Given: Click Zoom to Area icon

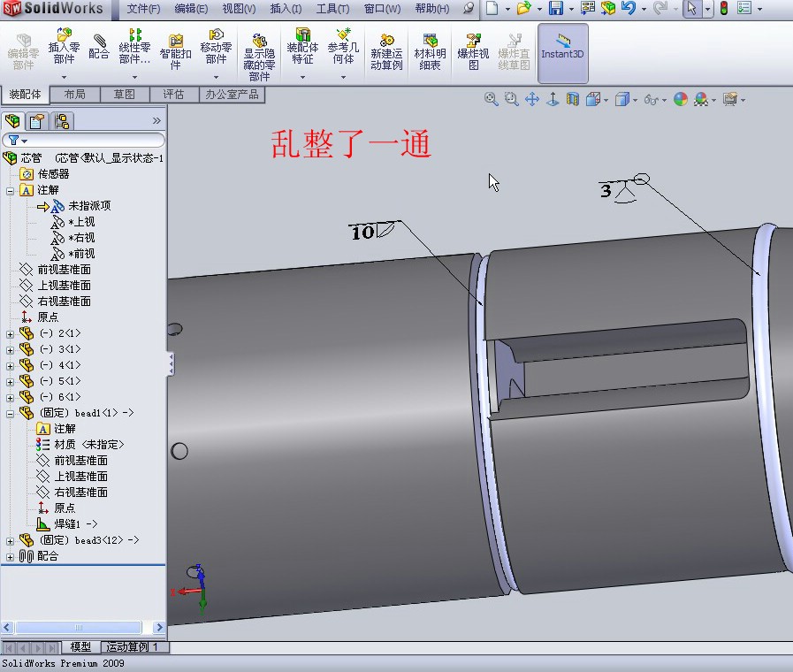Looking at the screenshot, I should [511, 99].
